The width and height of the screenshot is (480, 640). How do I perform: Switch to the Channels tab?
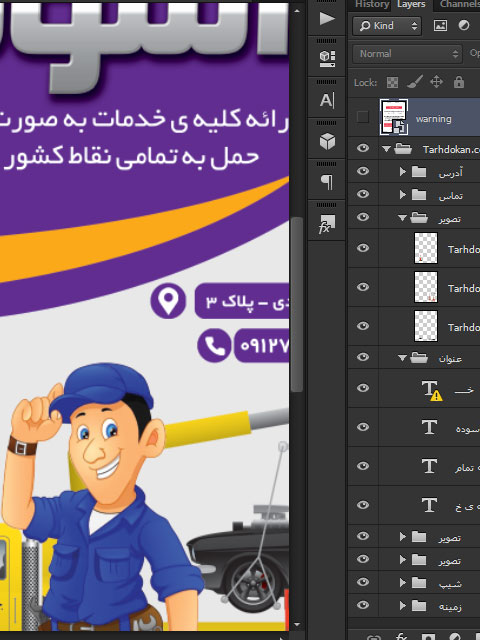[x=460, y=4]
